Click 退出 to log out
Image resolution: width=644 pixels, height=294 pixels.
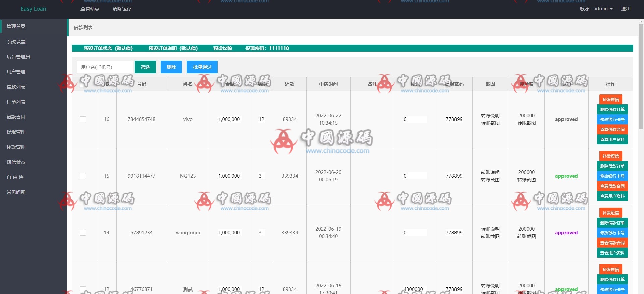(626, 9)
